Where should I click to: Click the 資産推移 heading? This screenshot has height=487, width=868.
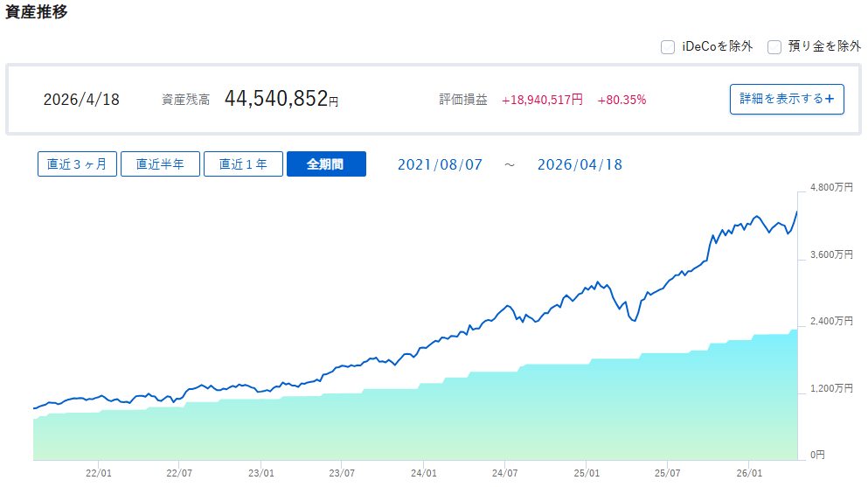click(37, 12)
